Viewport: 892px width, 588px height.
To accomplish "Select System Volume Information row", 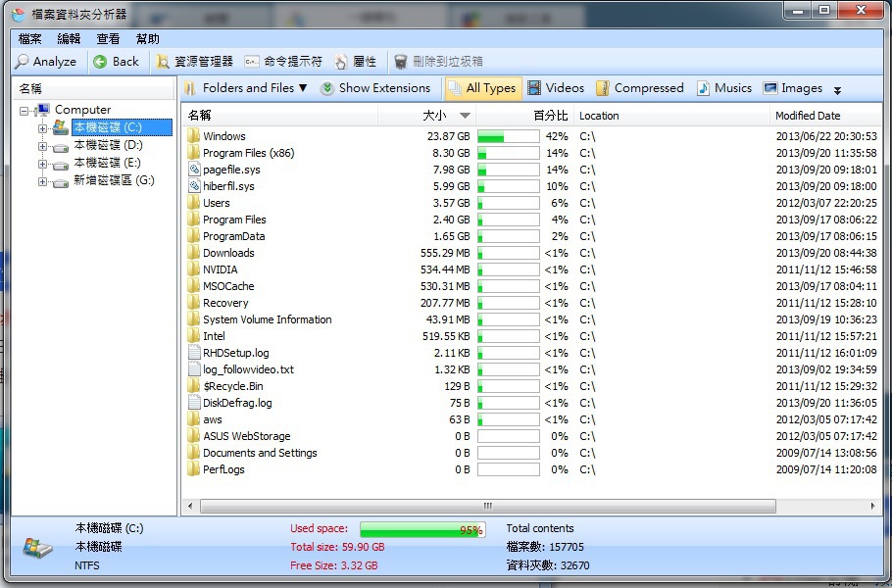I will click(267, 319).
